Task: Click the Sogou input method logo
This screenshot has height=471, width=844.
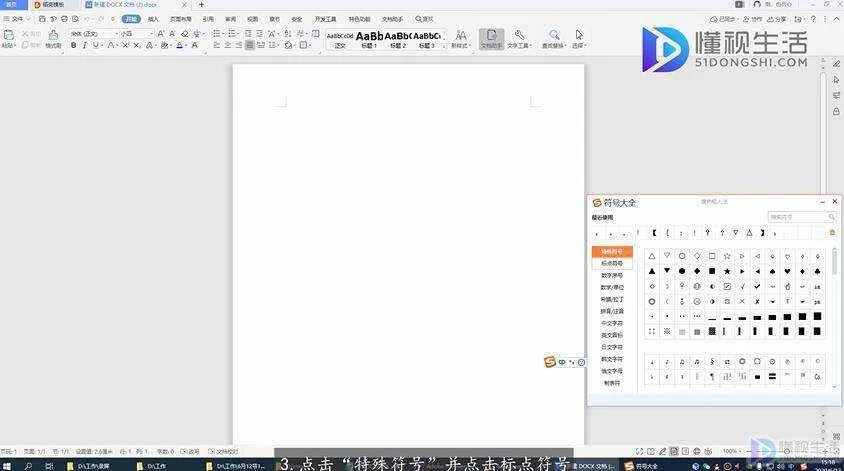Action: click(x=549, y=361)
